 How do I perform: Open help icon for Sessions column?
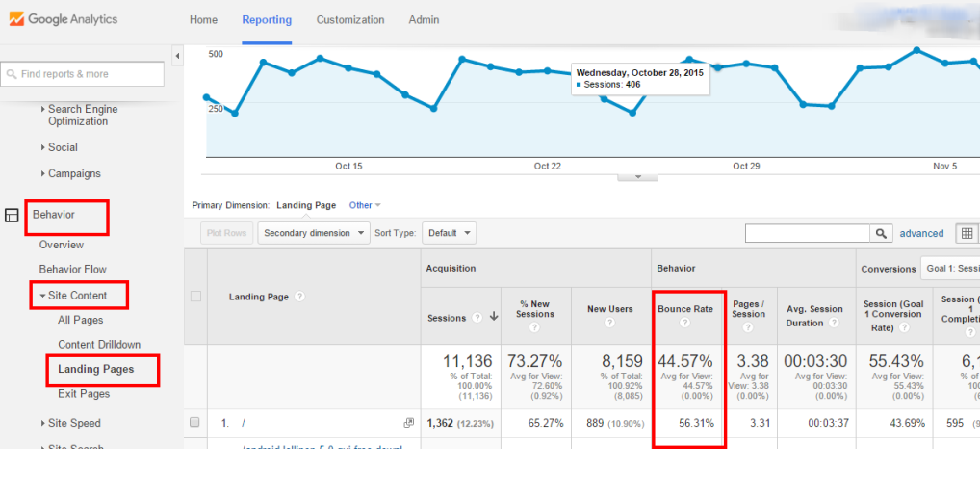pyautogui.click(x=477, y=318)
